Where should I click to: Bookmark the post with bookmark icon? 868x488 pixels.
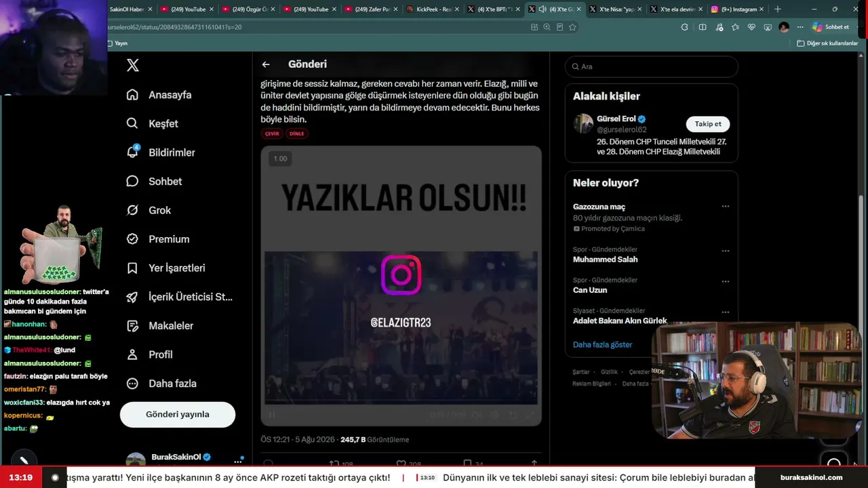coord(467,464)
